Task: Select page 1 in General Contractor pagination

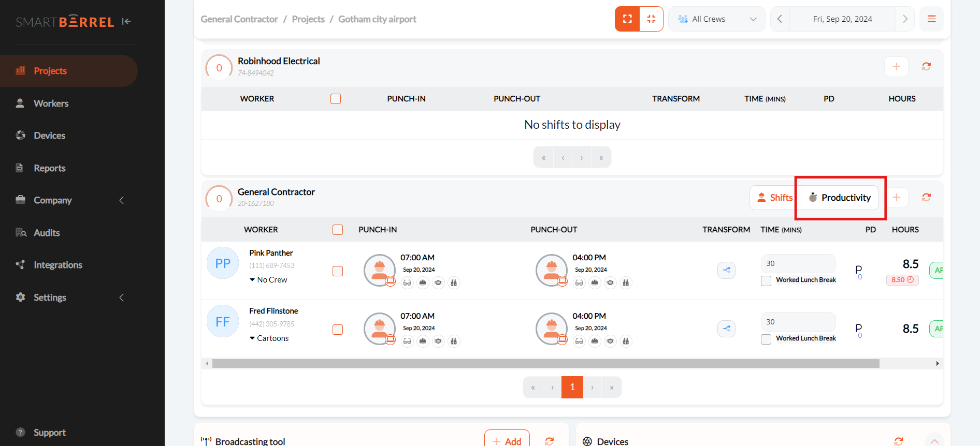Action: (572, 387)
